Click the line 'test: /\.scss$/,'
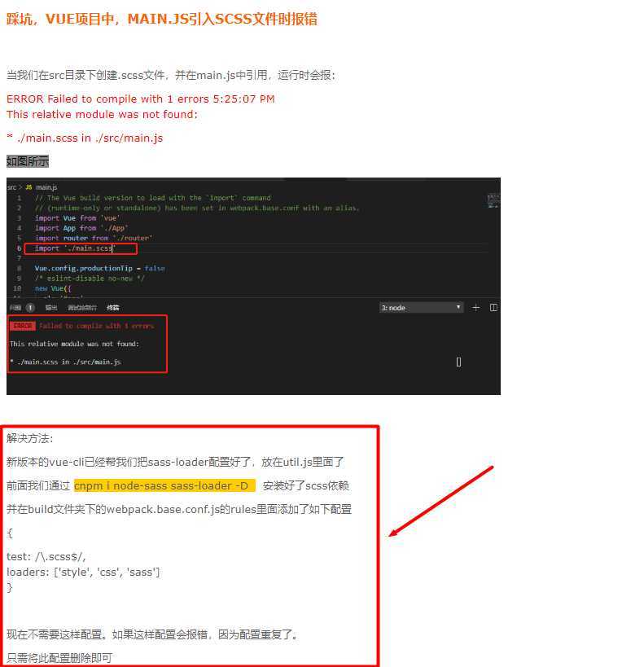 click(46, 556)
